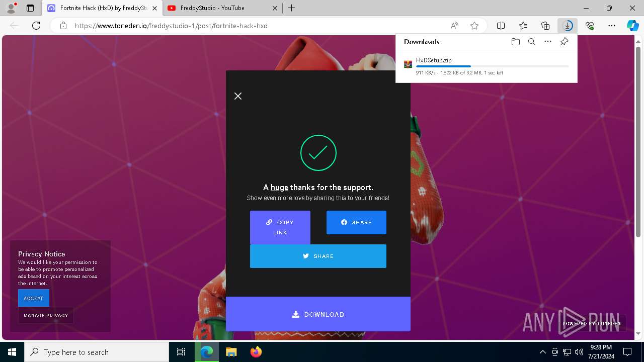Click the DOWNLOAD button

[318, 314]
